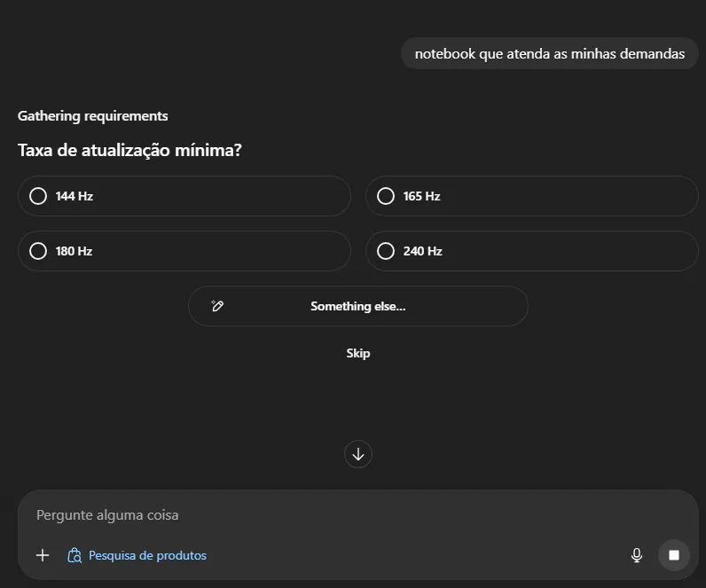706x588 pixels.
Task: Click the product search bag icon
Action: [x=75, y=556]
